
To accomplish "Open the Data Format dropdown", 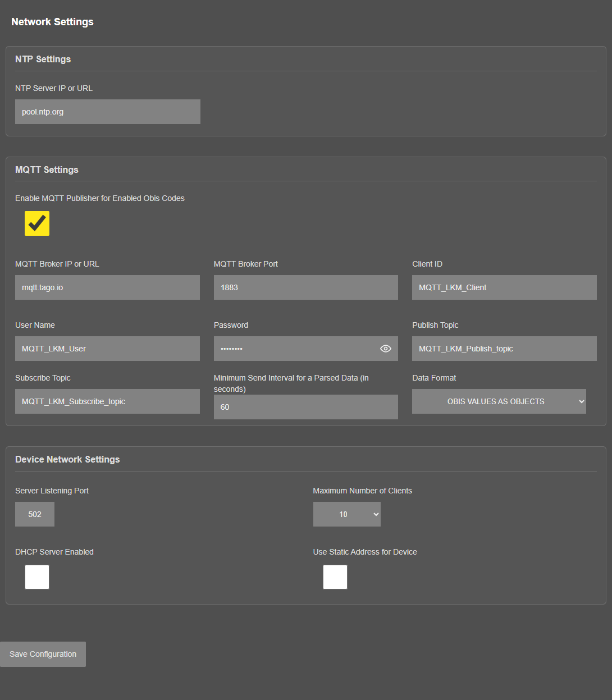I will tap(499, 401).
